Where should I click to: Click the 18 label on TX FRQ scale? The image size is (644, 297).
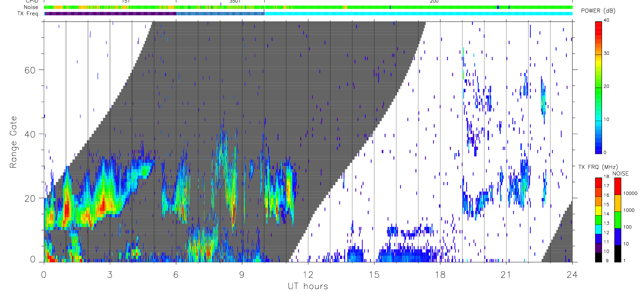pos(606,176)
